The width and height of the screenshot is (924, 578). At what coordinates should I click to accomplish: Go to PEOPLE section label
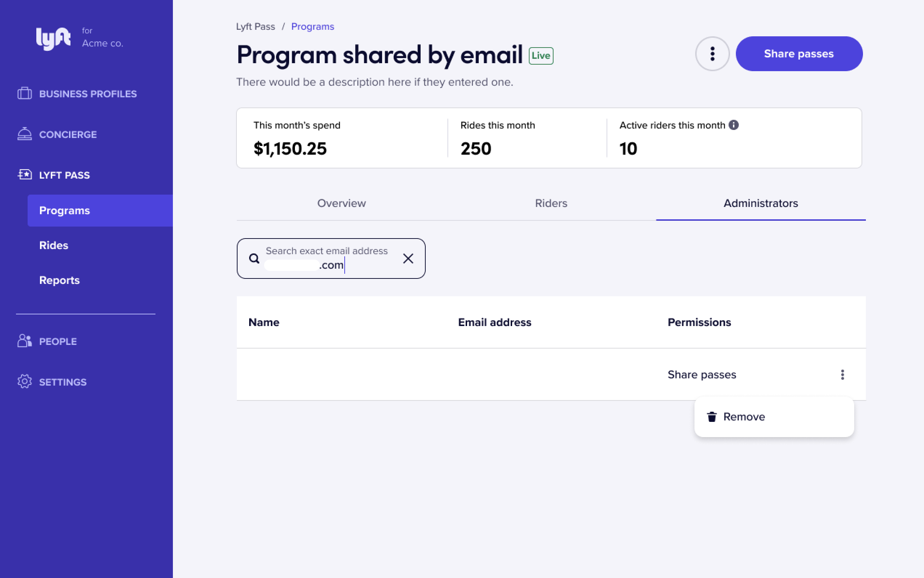[x=58, y=341]
